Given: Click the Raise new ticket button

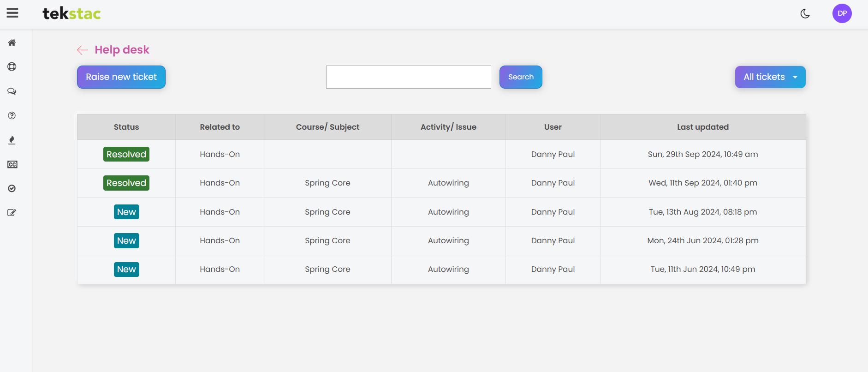Looking at the screenshot, I should (121, 77).
